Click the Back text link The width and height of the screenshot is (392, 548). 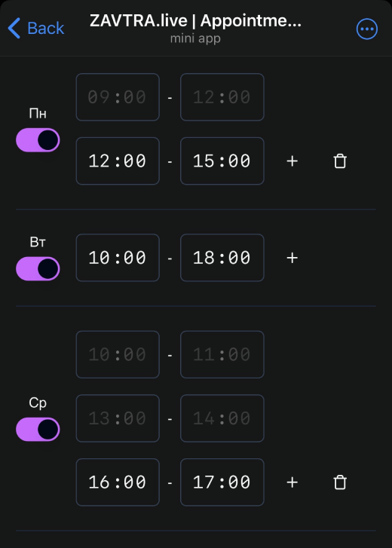[46, 29]
